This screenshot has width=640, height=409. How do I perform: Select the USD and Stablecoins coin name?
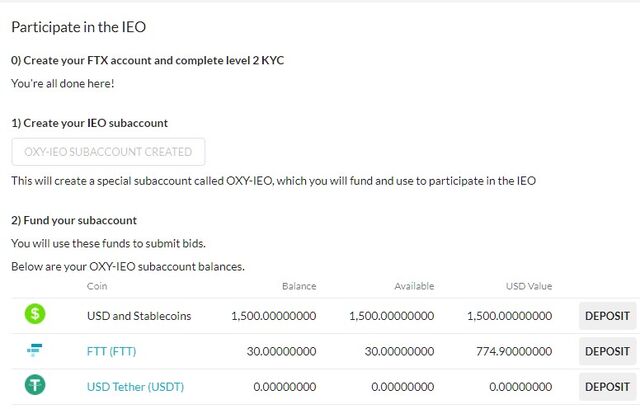click(x=139, y=316)
